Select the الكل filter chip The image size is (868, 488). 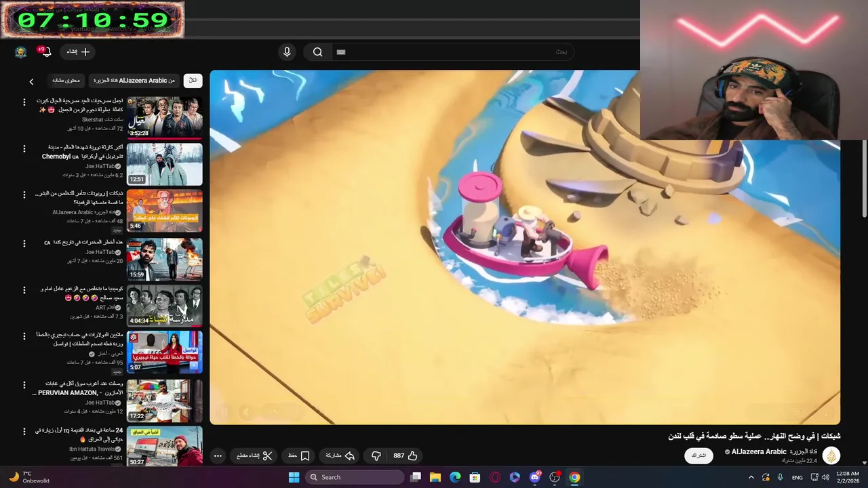[x=193, y=81]
